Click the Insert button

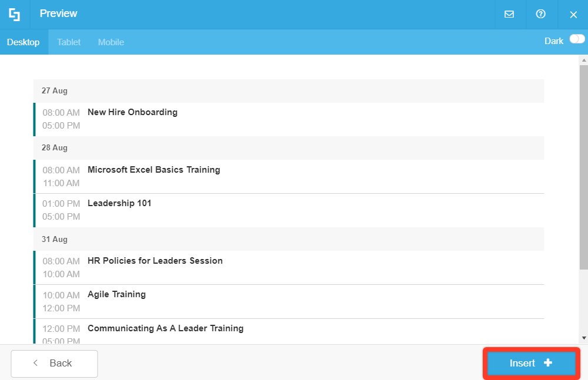530,363
